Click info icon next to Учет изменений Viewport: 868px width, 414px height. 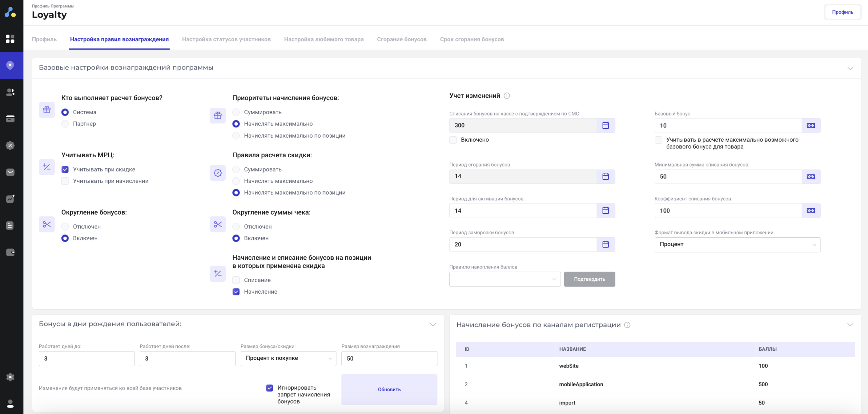point(507,96)
